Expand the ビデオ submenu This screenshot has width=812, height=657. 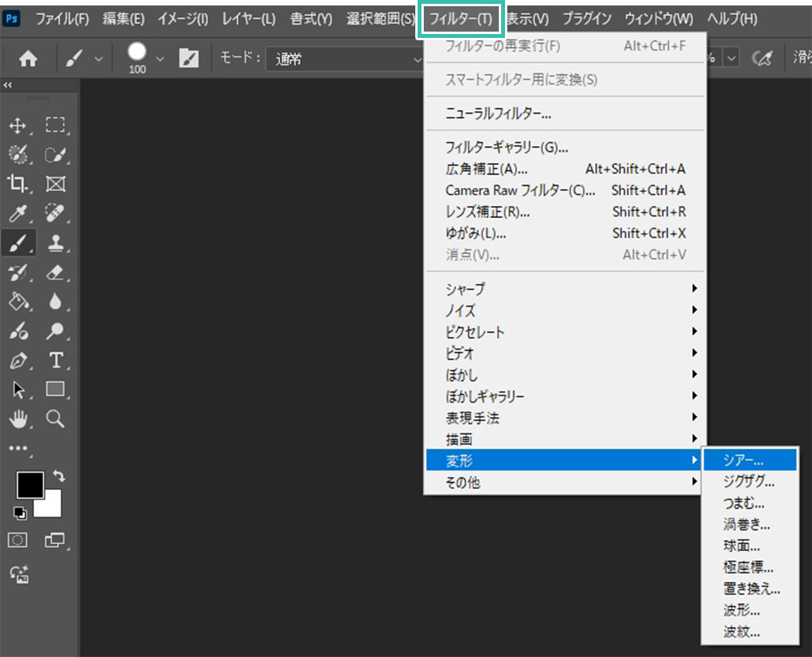tap(565, 354)
